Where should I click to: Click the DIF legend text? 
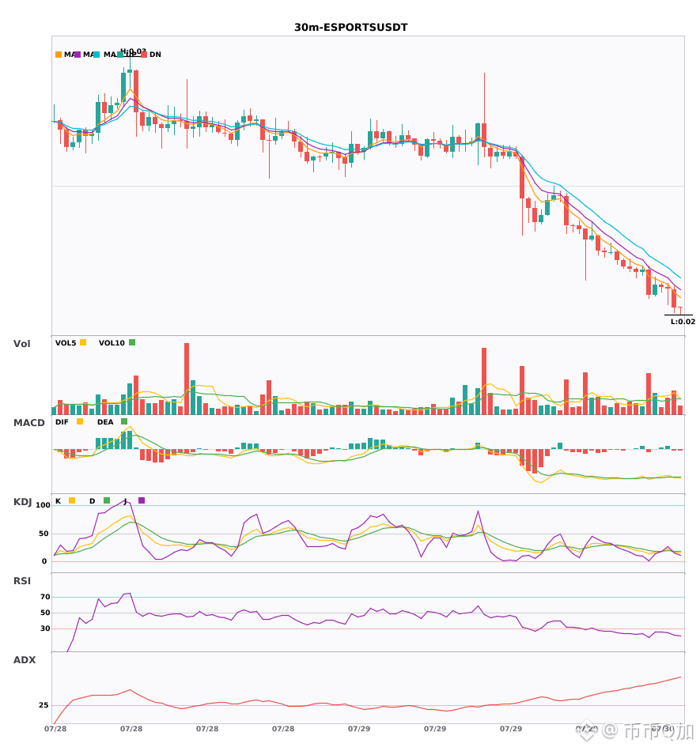(62, 422)
